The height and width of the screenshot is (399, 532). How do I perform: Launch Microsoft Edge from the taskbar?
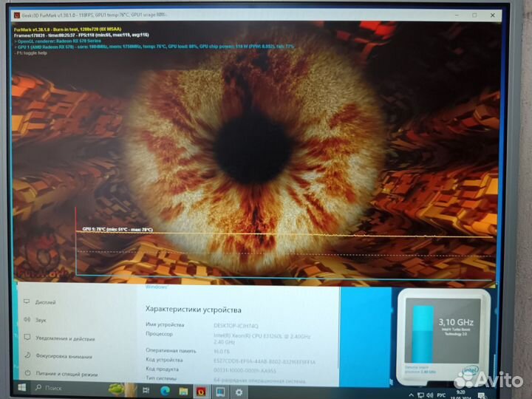pos(164,389)
